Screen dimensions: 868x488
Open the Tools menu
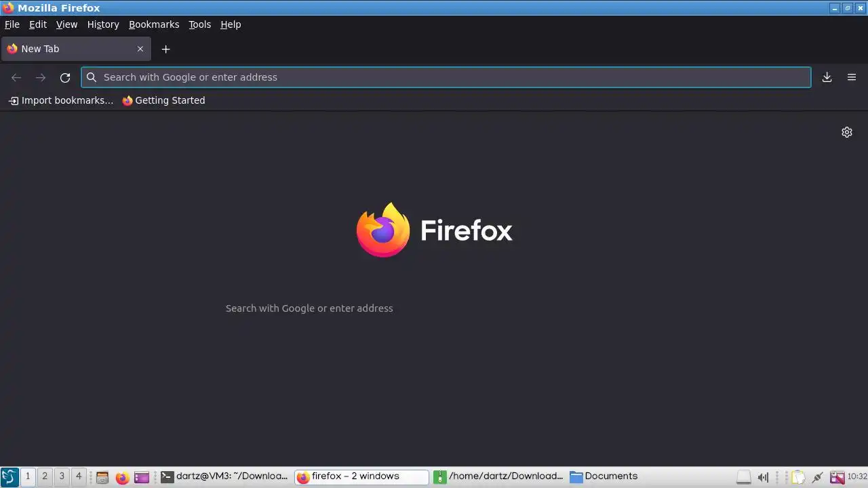coord(199,24)
